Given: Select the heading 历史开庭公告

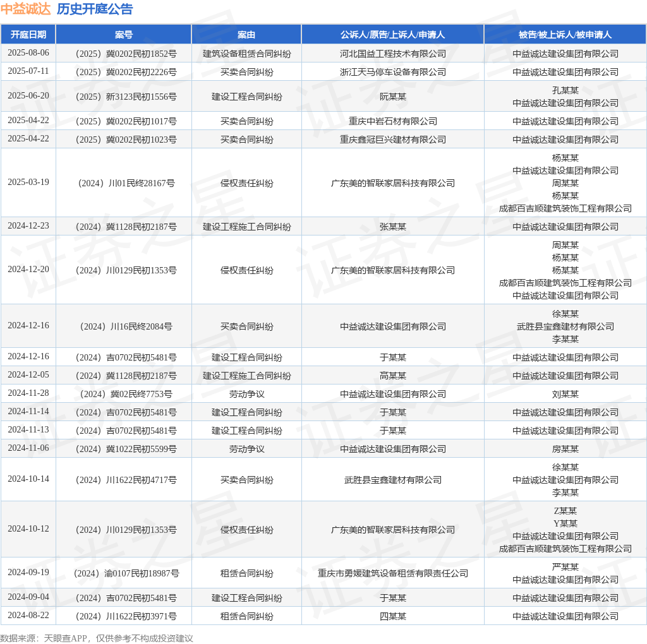Looking at the screenshot, I should 95,9.
